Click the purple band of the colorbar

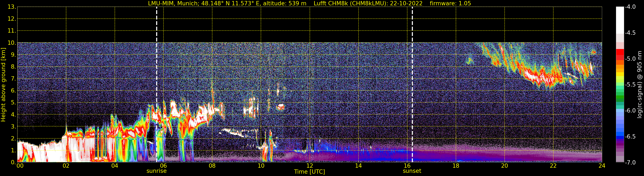(620, 144)
